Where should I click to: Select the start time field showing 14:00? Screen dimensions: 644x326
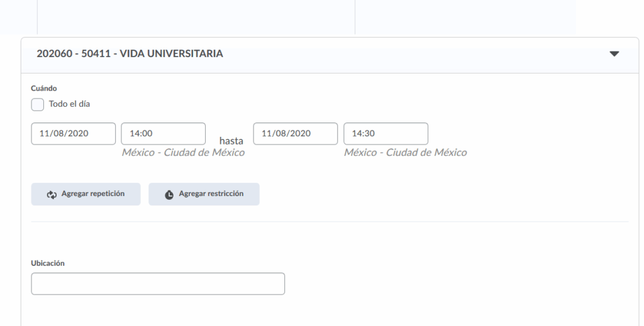coord(163,134)
